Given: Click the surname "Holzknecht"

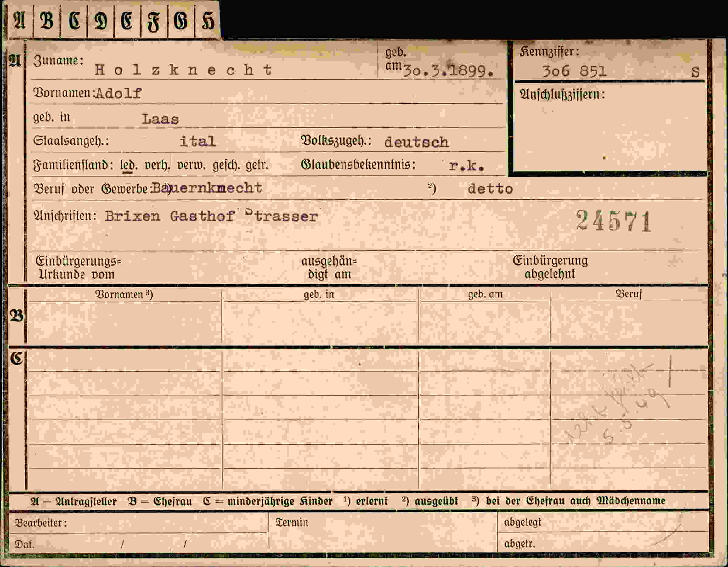Looking at the screenshot, I should (183, 70).
